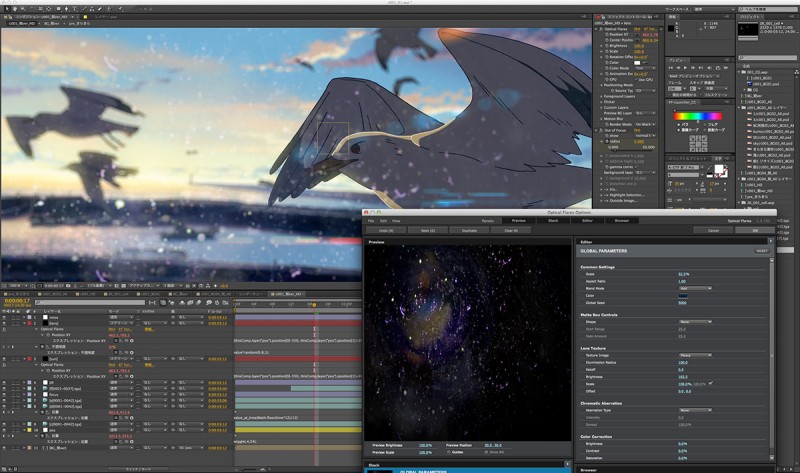Toggle the Use CPU checkbox
Viewport: 800px width, 473px height.
[636, 80]
